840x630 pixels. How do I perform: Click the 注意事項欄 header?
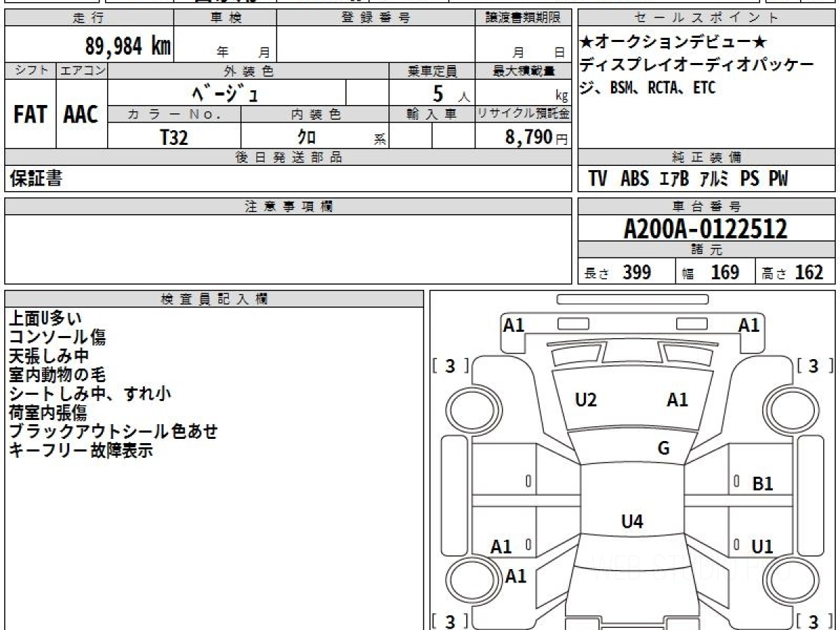288,206
